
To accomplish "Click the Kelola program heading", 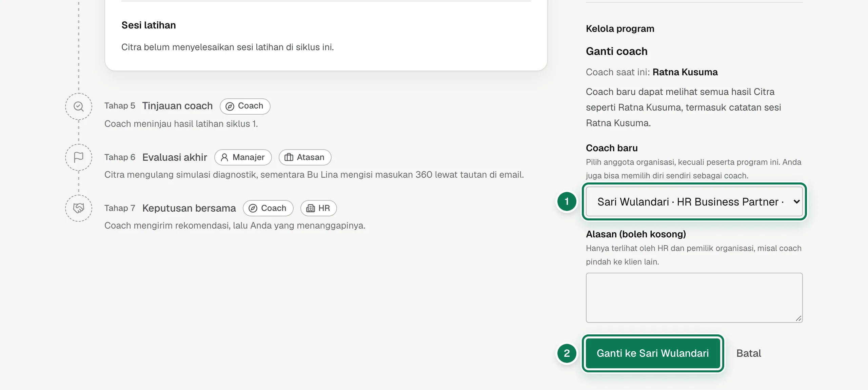I will [620, 29].
